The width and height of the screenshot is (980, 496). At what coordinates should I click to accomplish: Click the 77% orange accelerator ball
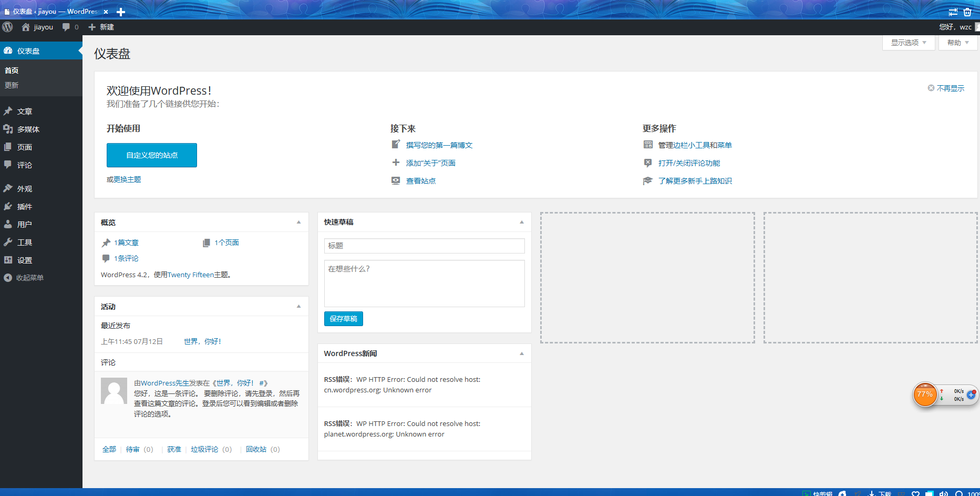click(x=925, y=394)
